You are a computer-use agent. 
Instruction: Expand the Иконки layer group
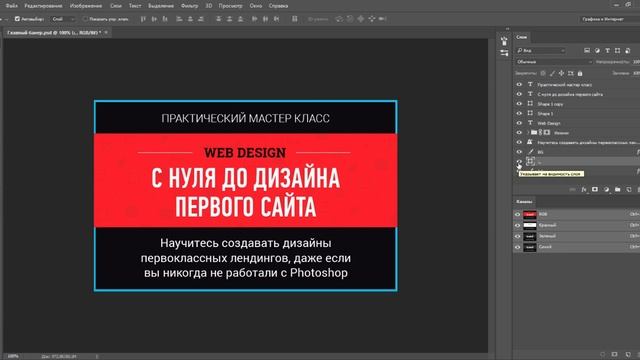[528, 133]
